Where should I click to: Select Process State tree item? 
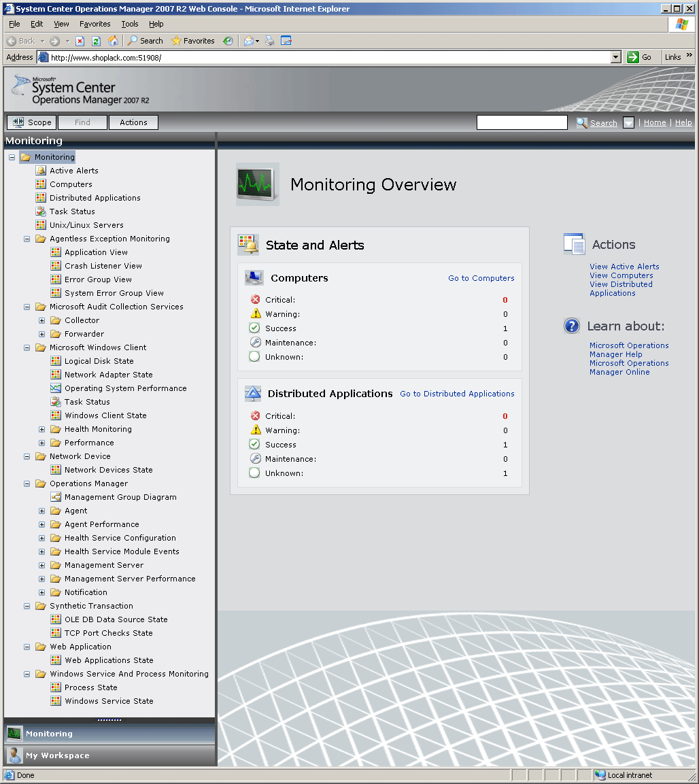point(90,687)
